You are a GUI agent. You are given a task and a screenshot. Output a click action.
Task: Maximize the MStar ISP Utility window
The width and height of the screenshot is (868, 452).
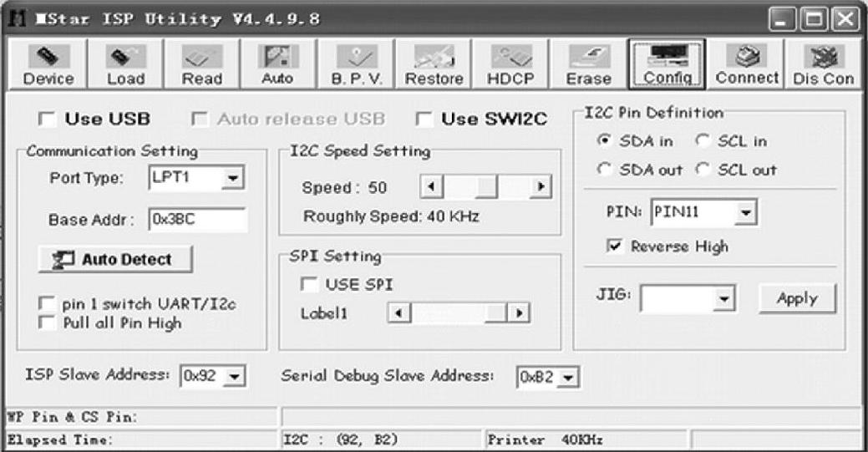814,19
